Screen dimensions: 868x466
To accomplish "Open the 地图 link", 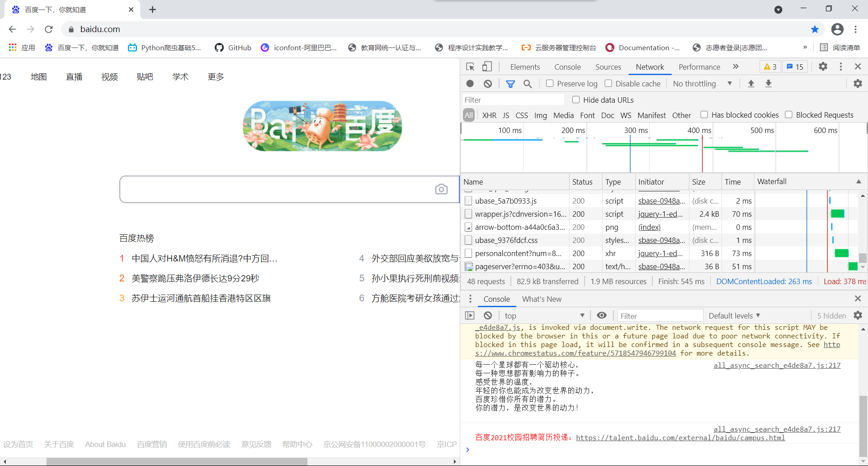I will (x=38, y=76).
